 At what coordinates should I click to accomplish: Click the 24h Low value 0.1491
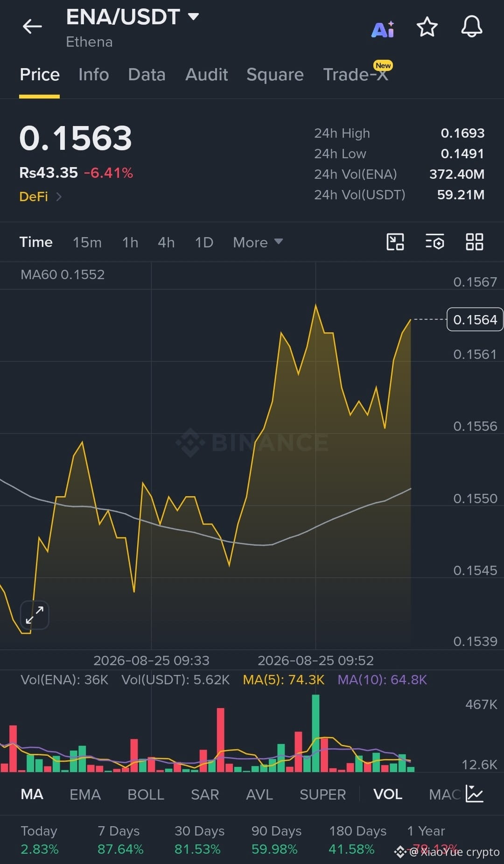tap(462, 154)
